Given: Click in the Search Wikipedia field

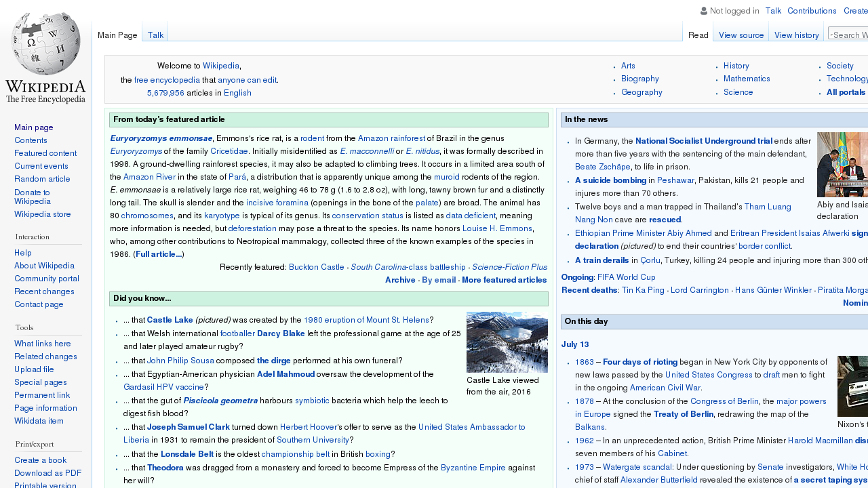Looking at the screenshot, I should tap(850, 35).
